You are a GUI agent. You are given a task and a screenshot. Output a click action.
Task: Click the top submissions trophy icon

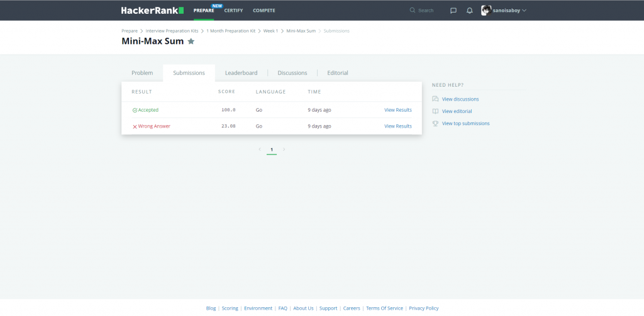pos(435,123)
